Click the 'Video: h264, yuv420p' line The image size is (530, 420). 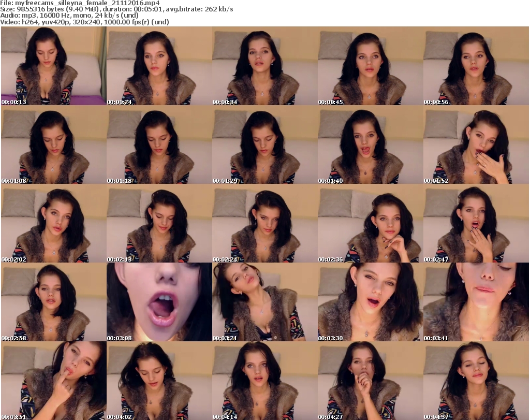click(84, 22)
